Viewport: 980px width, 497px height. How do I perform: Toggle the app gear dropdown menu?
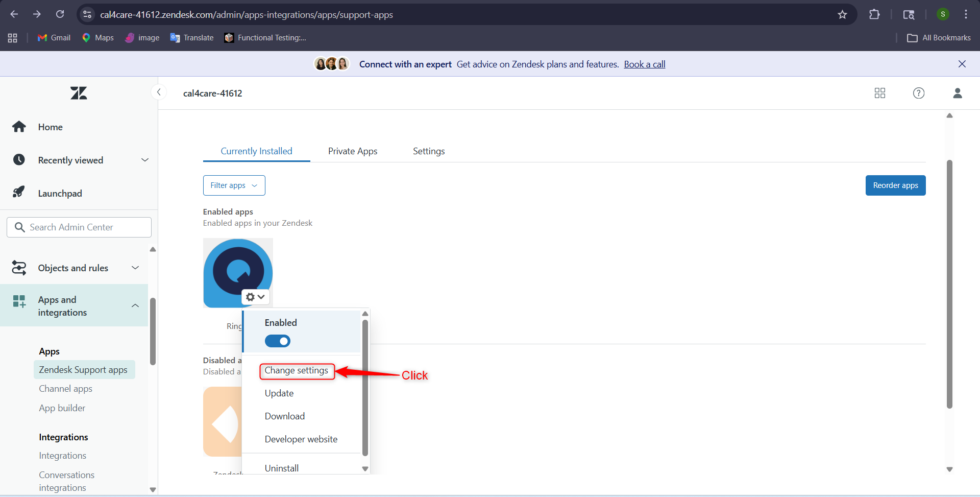[x=255, y=297]
